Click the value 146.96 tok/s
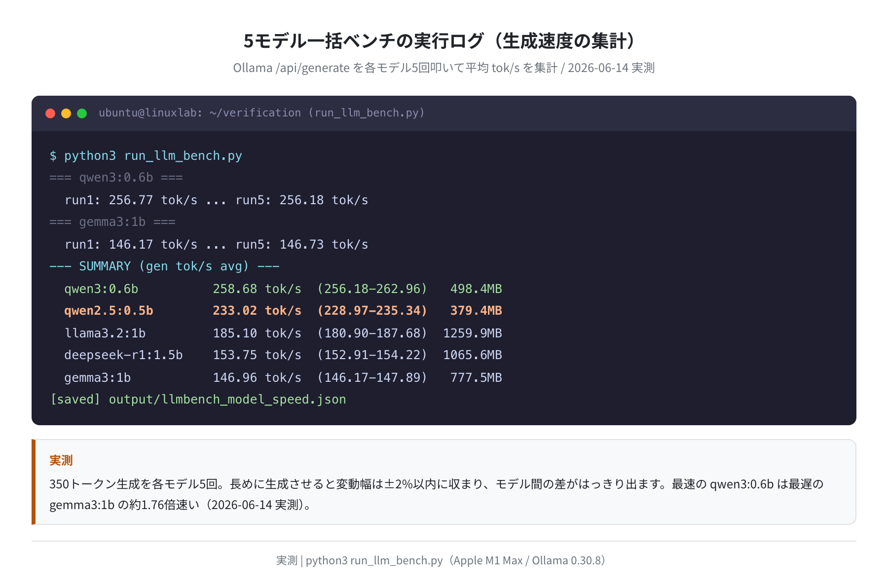The image size is (888, 588). tap(257, 377)
